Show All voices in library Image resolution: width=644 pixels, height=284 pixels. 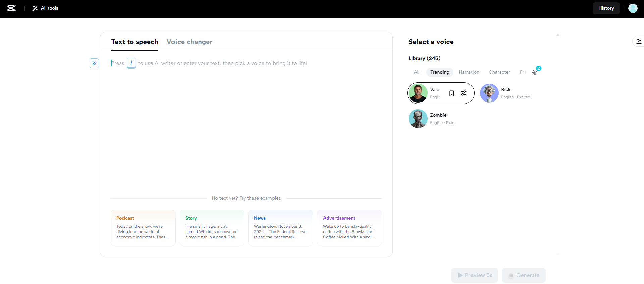(x=417, y=72)
